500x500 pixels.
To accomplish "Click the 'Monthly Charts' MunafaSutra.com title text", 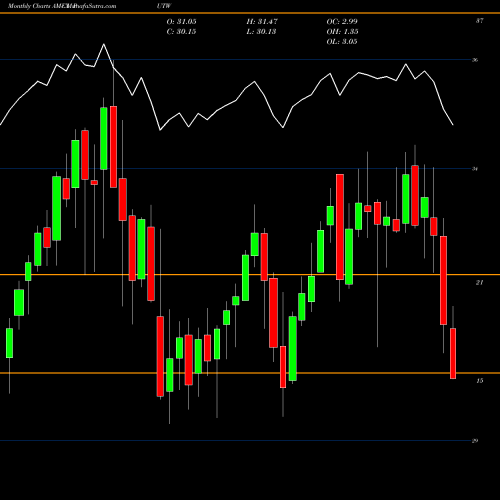I will point(62,6).
